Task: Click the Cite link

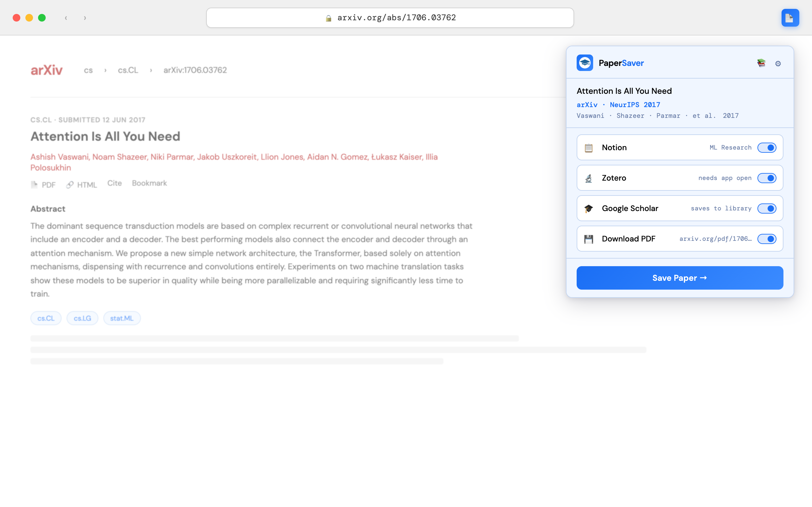Action: coord(115,183)
